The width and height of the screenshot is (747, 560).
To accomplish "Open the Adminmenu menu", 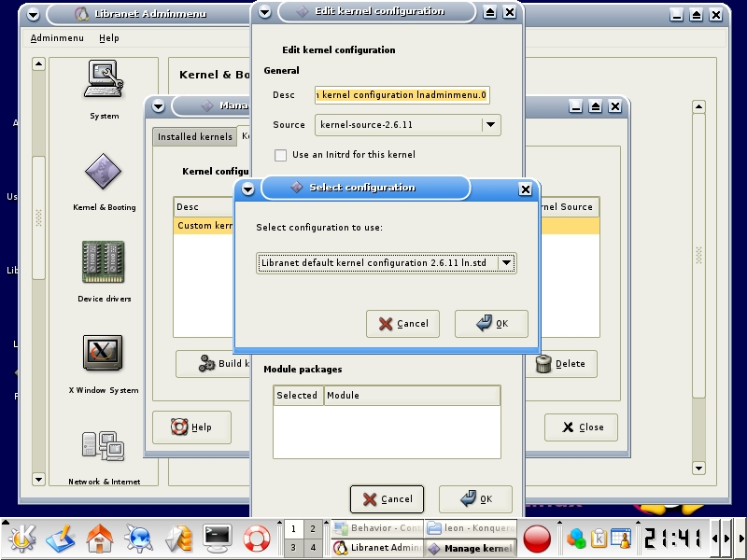I will tap(57, 38).
